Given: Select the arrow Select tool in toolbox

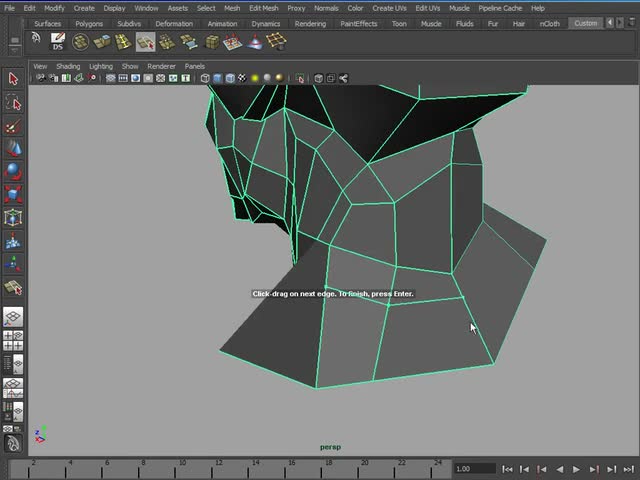Looking at the screenshot, I should 13,79.
